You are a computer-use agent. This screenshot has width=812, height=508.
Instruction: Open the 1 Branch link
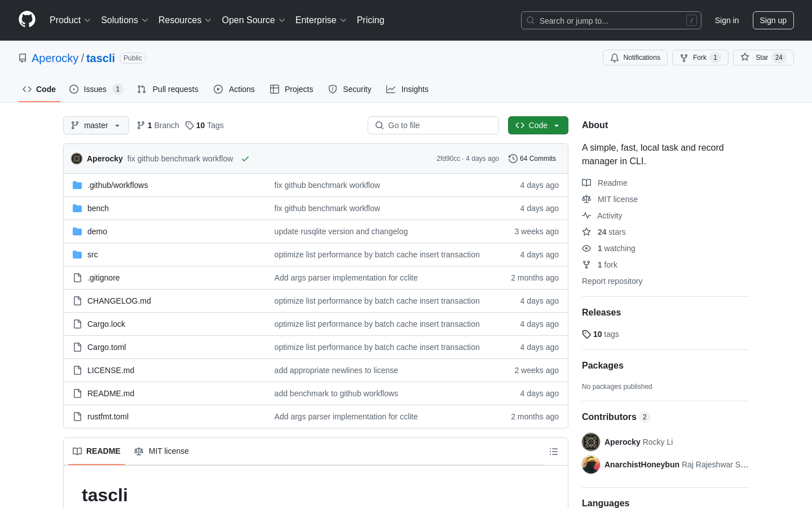tap(158, 125)
